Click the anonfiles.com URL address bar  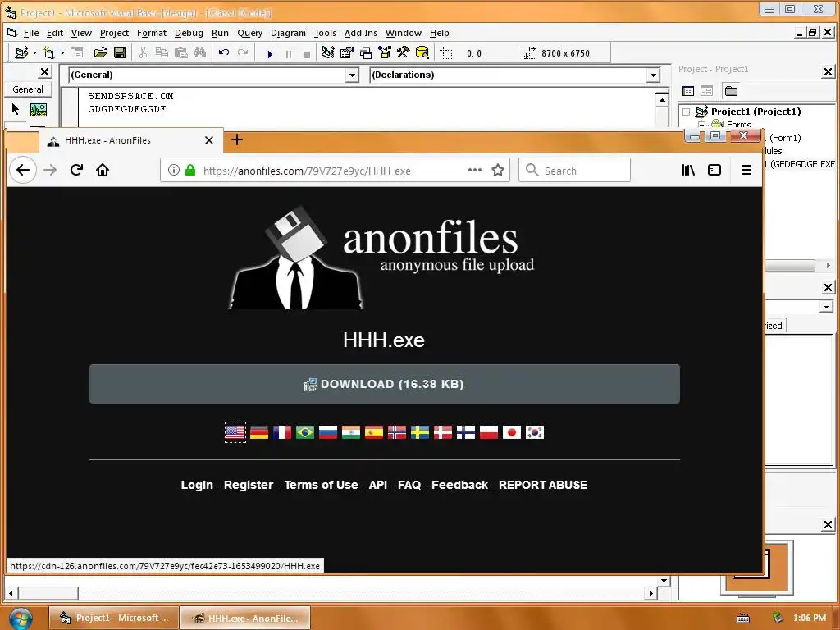pos(335,171)
